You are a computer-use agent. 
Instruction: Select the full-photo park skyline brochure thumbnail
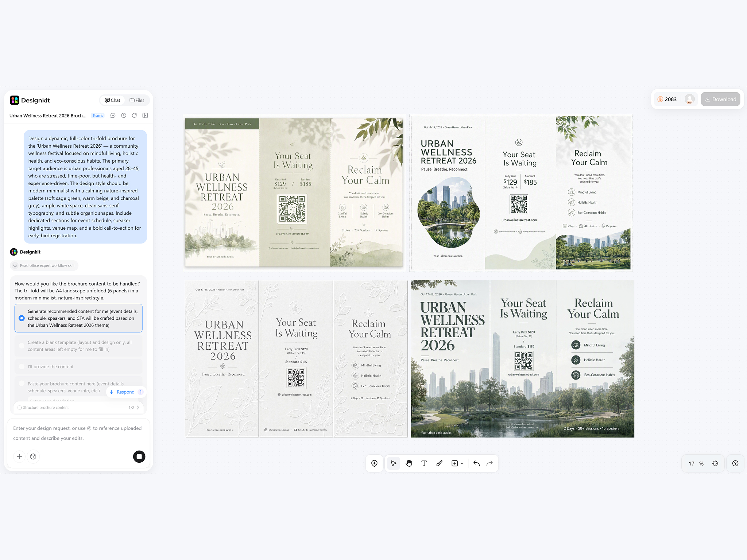pyautogui.click(x=522, y=359)
